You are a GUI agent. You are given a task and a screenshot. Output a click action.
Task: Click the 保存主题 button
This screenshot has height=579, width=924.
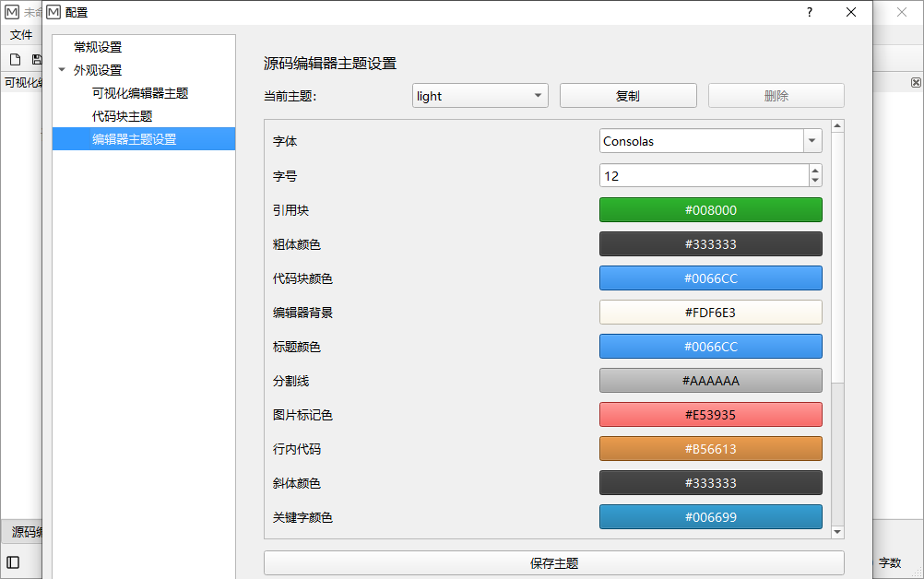pos(554,563)
